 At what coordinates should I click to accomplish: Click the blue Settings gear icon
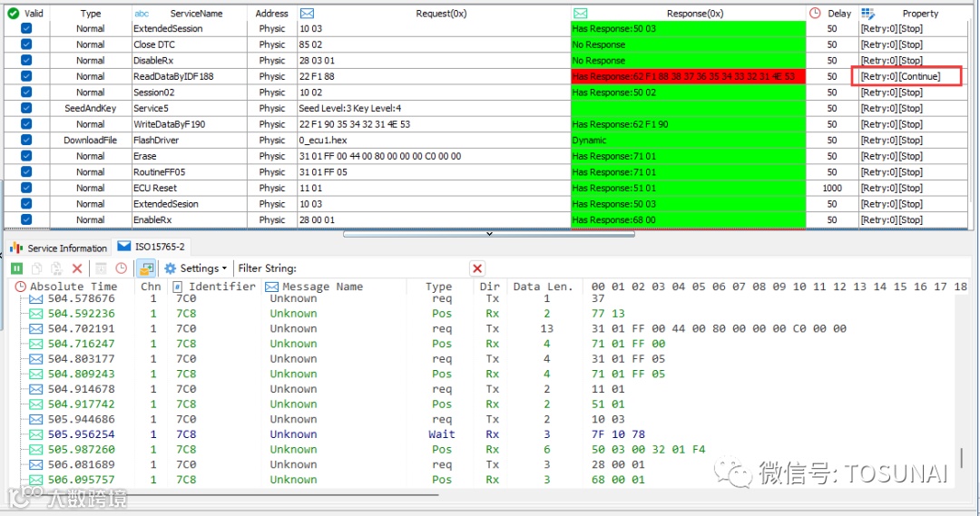click(x=170, y=268)
